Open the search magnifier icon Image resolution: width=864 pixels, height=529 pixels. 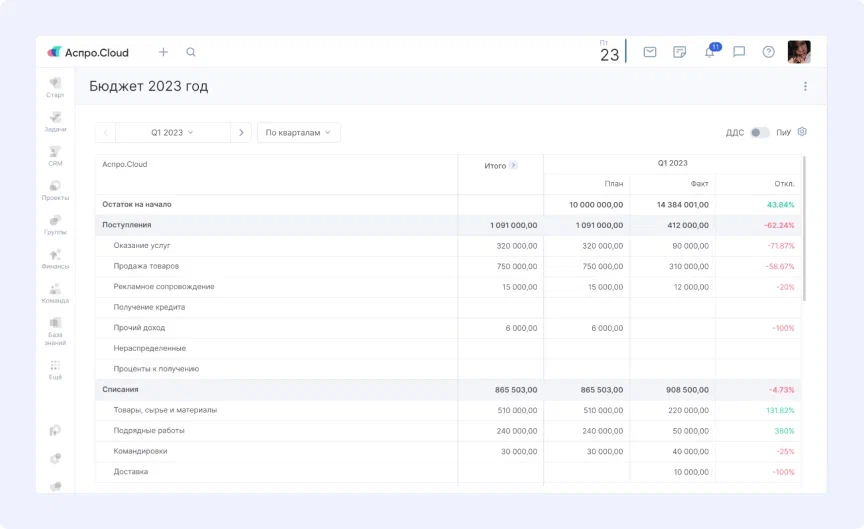(191, 52)
